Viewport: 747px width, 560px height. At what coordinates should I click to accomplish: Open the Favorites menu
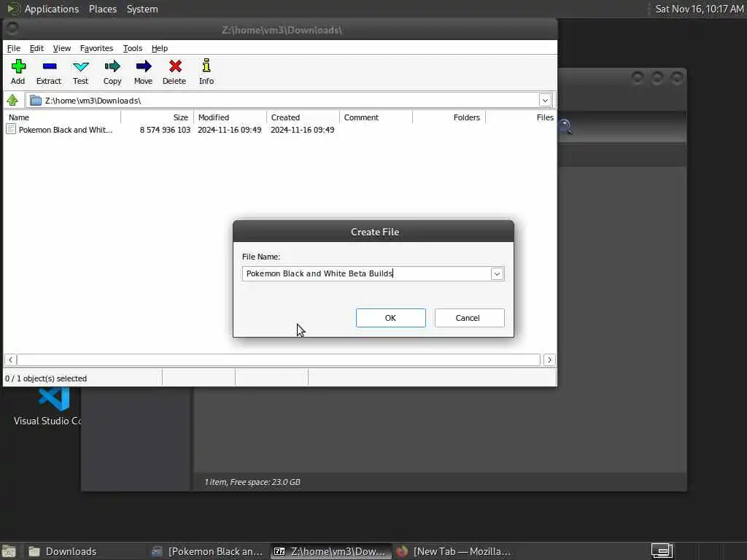[x=97, y=48]
